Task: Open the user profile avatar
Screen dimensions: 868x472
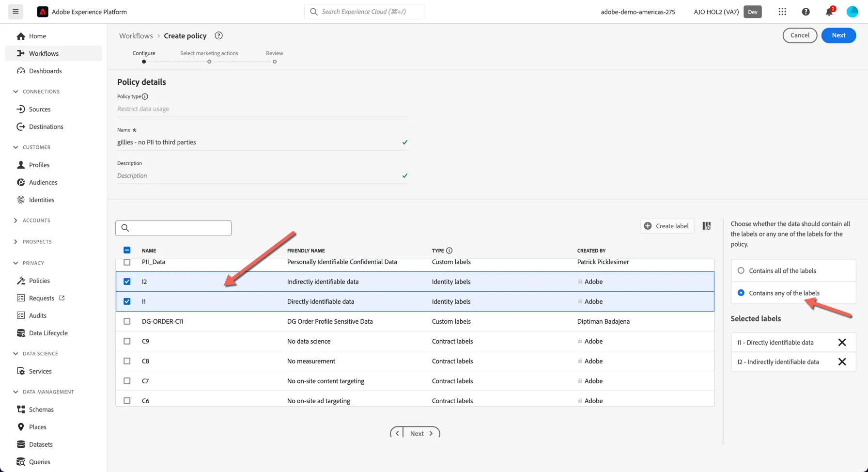Action: [852, 12]
